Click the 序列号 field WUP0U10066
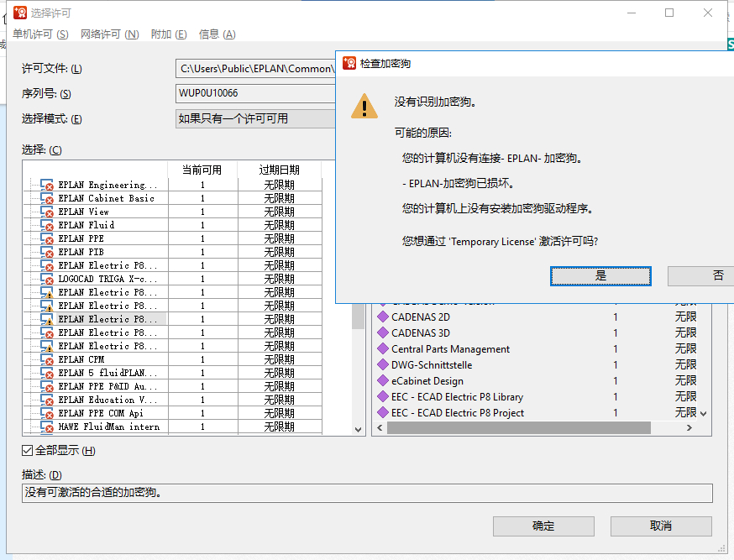The height and width of the screenshot is (560, 734). click(x=255, y=93)
